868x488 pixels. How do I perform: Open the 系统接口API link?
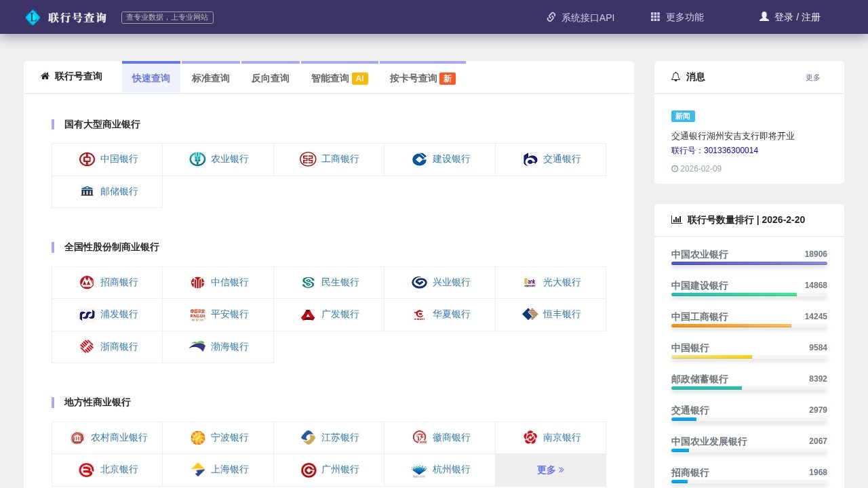point(580,18)
